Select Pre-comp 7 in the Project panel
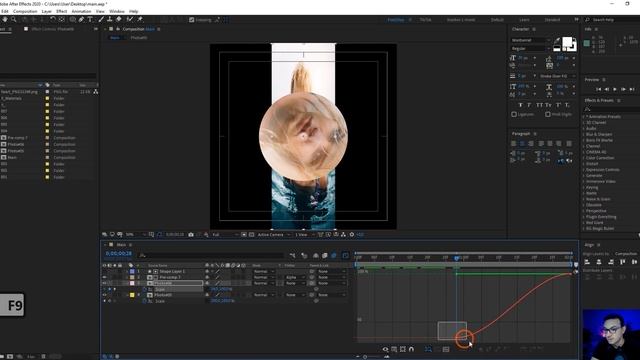Viewport: 640px width, 360px height. (x=17, y=138)
